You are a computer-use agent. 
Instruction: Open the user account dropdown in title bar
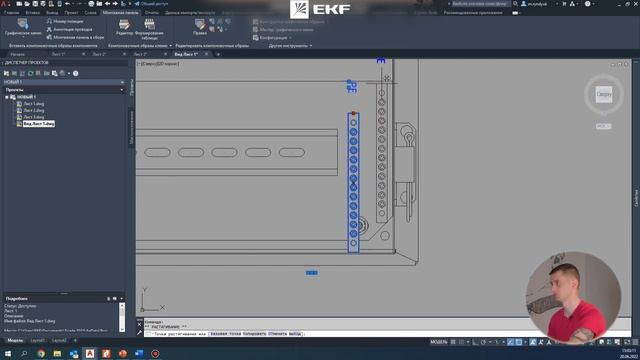[557, 4]
